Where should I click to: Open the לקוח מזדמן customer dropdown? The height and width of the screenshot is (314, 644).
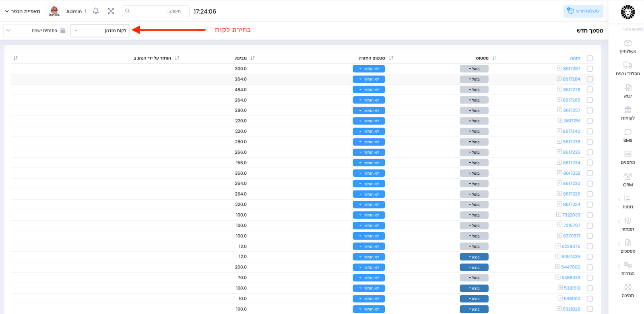[x=100, y=31]
